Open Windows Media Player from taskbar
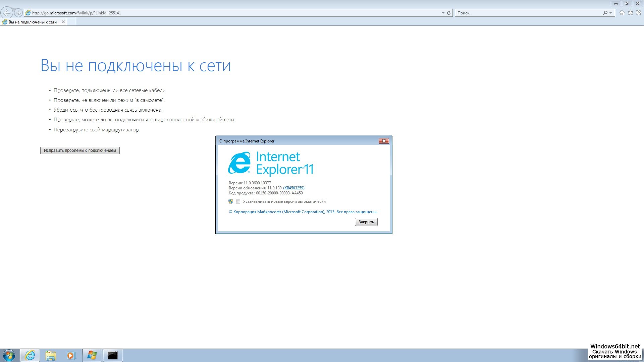Viewport: 644px width, 362px height. point(71,355)
